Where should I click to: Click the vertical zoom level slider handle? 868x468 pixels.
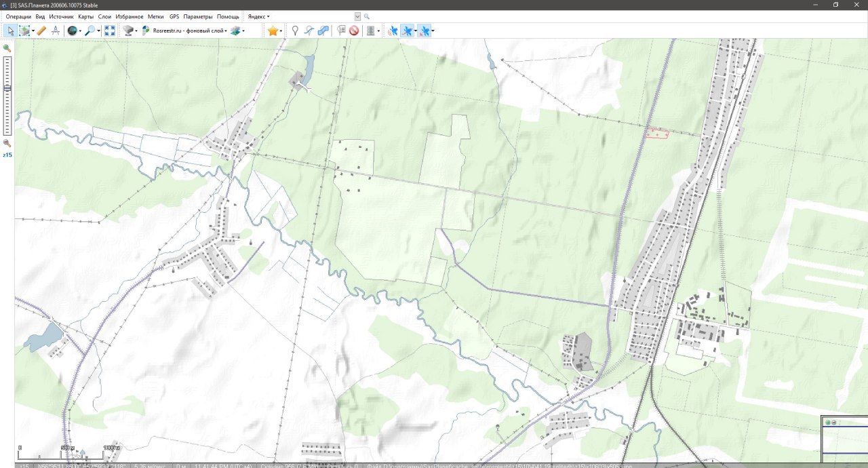point(7,88)
